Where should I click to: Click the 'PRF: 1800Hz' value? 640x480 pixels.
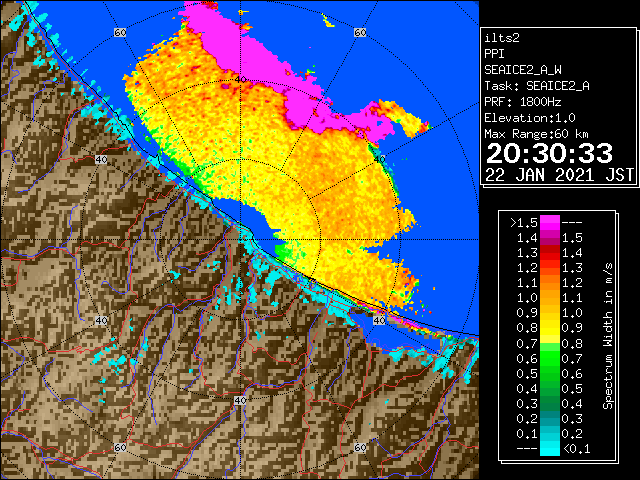click(x=523, y=102)
